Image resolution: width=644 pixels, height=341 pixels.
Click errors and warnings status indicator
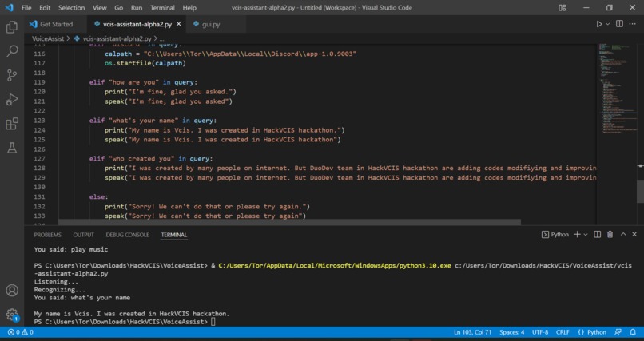click(21, 332)
